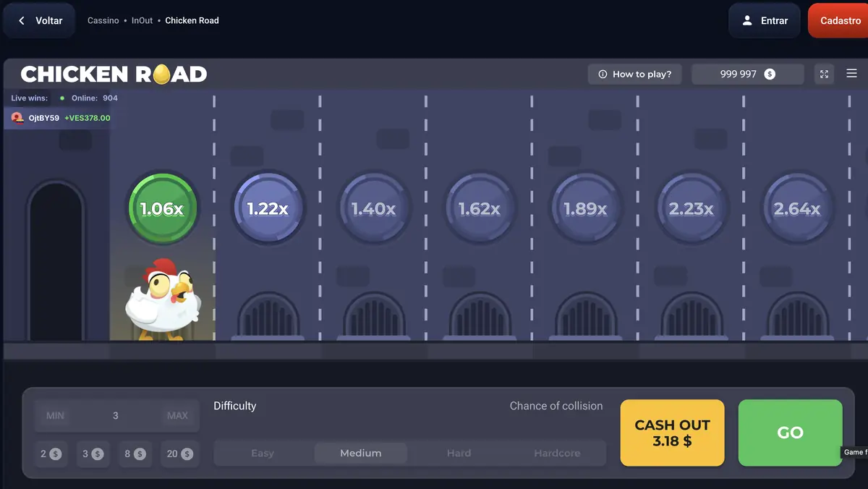The height and width of the screenshot is (489, 868).
Task: Click the Difficulty label
Action: 235,406
